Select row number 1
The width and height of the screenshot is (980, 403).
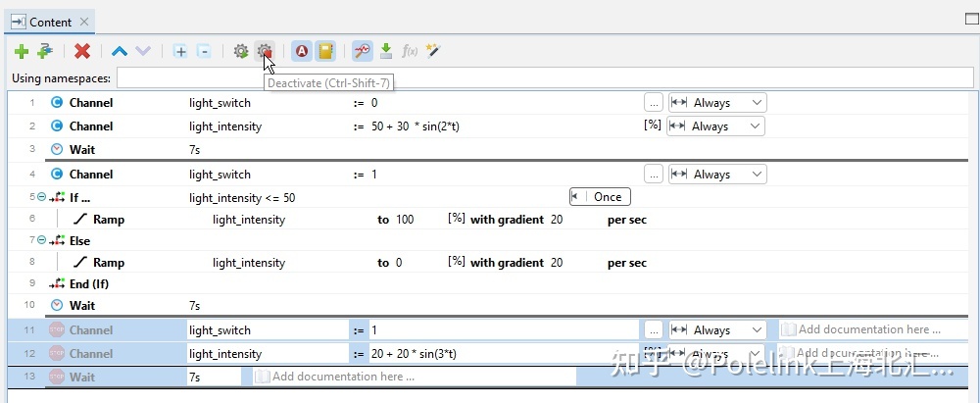(x=32, y=103)
